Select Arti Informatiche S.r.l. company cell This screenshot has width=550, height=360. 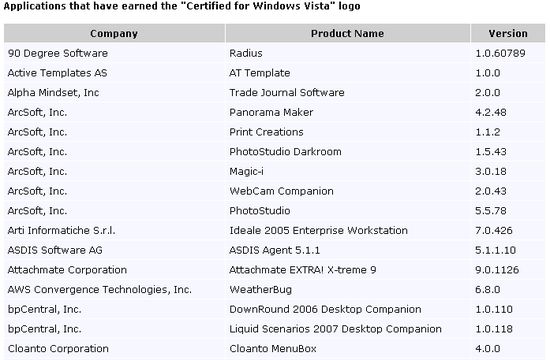(x=61, y=231)
